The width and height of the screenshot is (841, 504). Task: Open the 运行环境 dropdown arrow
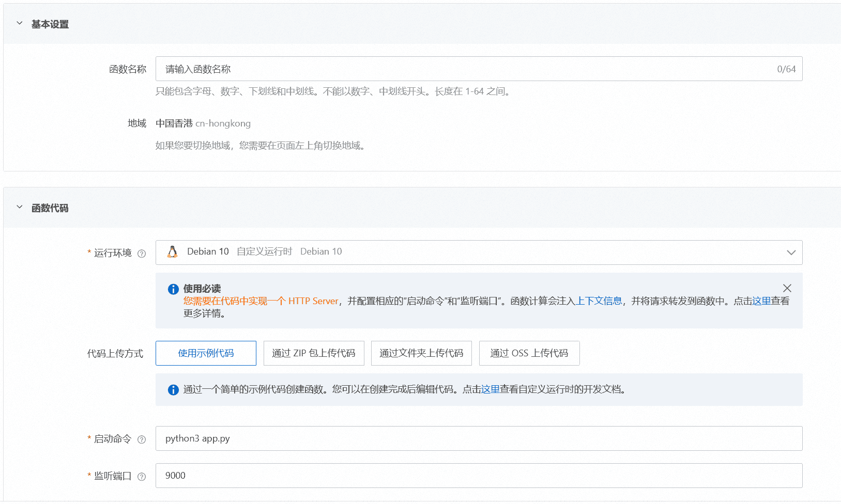[790, 253]
